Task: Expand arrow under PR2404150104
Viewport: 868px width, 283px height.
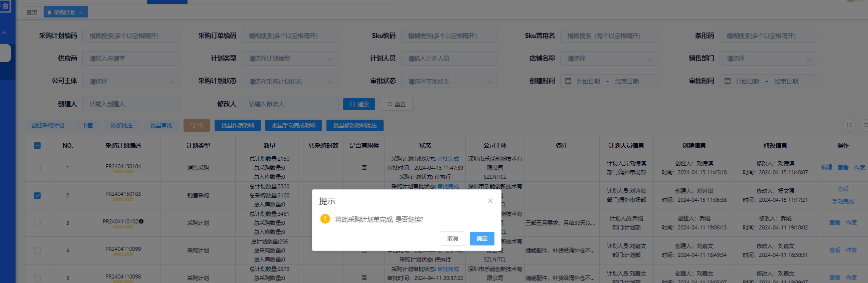Action: click(x=123, y=172)
